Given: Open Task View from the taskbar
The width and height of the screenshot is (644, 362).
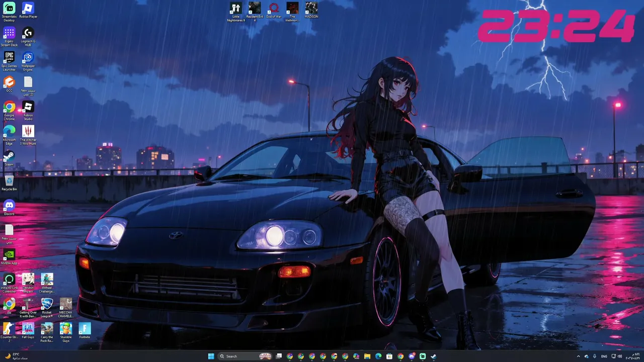Looking at the screenshot, I should [x=279, y=356].
